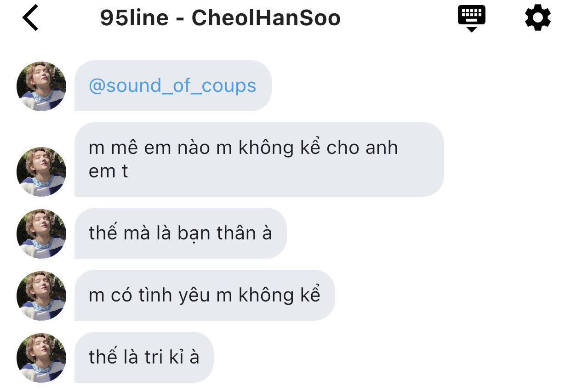
Task: Open the @sound_of_coups mention link
Action: [x=172, y=86]
